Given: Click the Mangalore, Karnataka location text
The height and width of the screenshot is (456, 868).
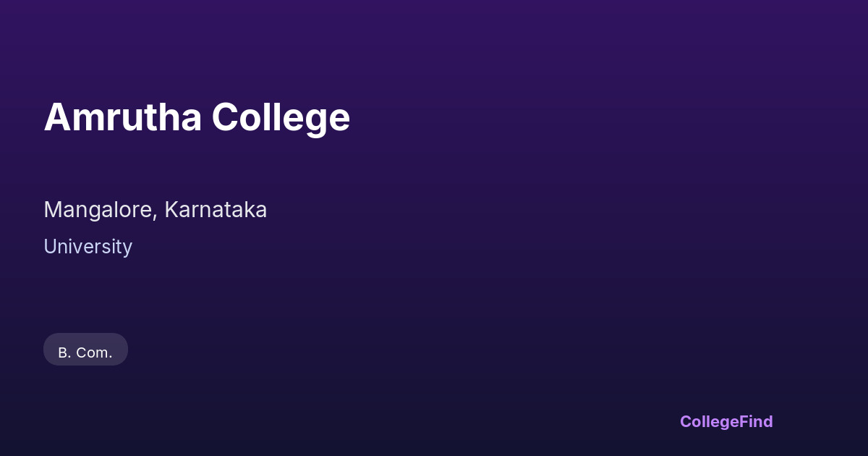Looking at the screenshot, I should 155,210.
